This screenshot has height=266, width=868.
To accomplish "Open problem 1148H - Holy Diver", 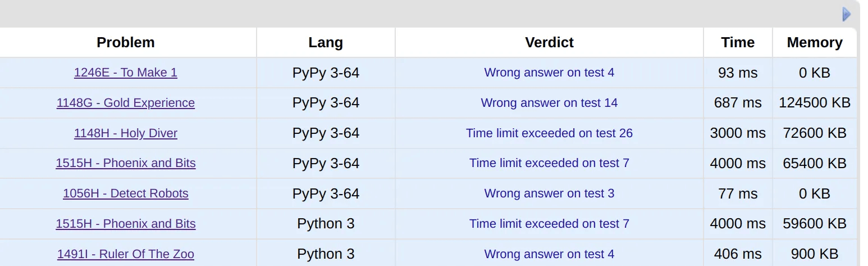I will 126,133.
